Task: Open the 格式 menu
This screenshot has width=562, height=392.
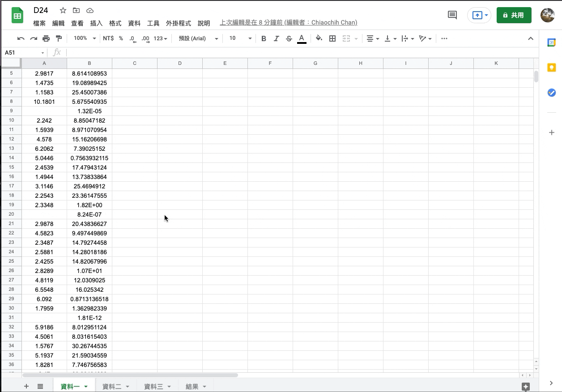Action: click(115, 23)
